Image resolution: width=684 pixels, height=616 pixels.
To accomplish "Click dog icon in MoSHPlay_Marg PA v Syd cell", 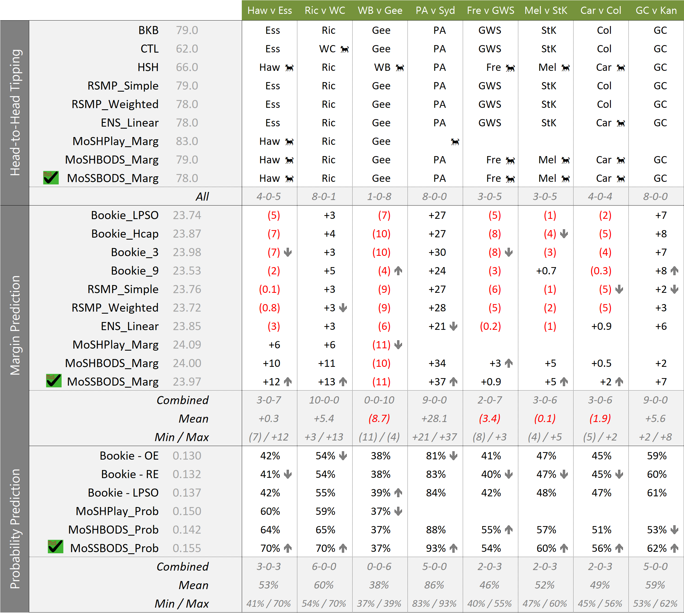I will (455, 142).
